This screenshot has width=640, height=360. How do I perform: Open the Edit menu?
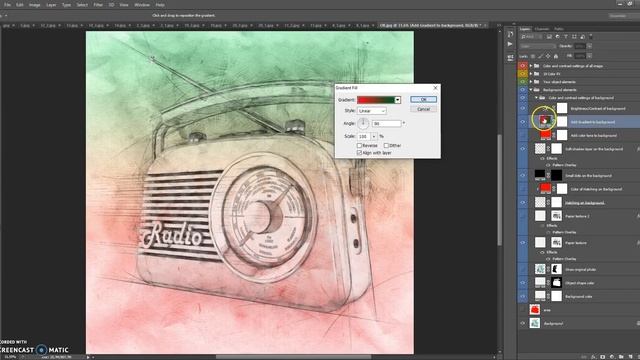pyautogui.click(x=20, y=5)
